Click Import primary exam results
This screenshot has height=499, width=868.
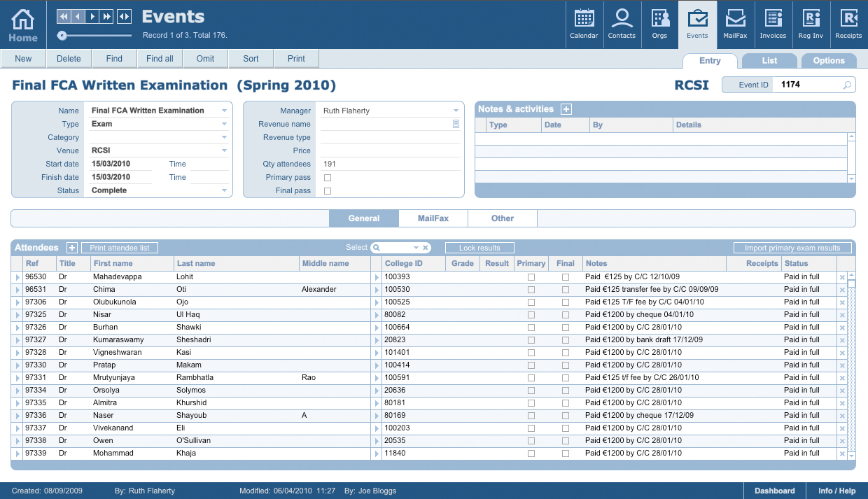[792, 248]
